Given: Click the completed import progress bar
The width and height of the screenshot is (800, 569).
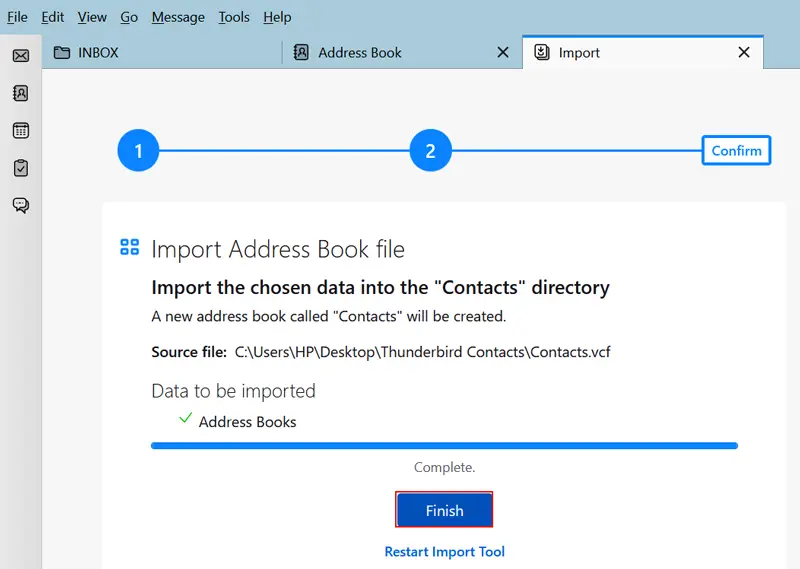Looking at the screenshot, I should click(444, 445).
